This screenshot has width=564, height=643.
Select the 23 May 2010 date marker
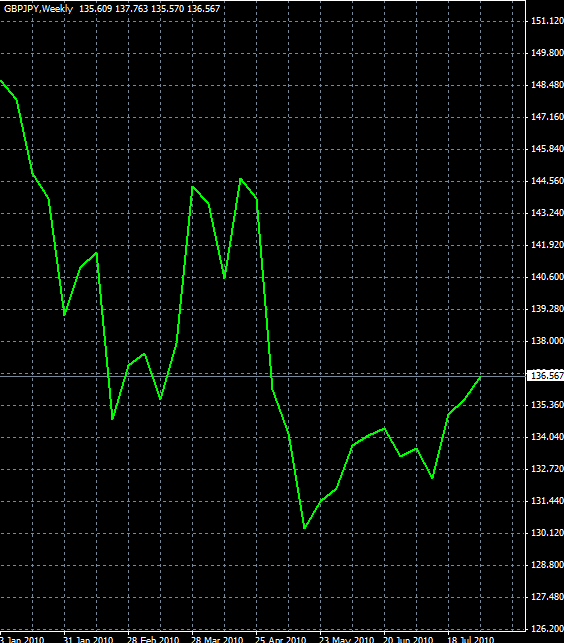click(x=347, y=639)
